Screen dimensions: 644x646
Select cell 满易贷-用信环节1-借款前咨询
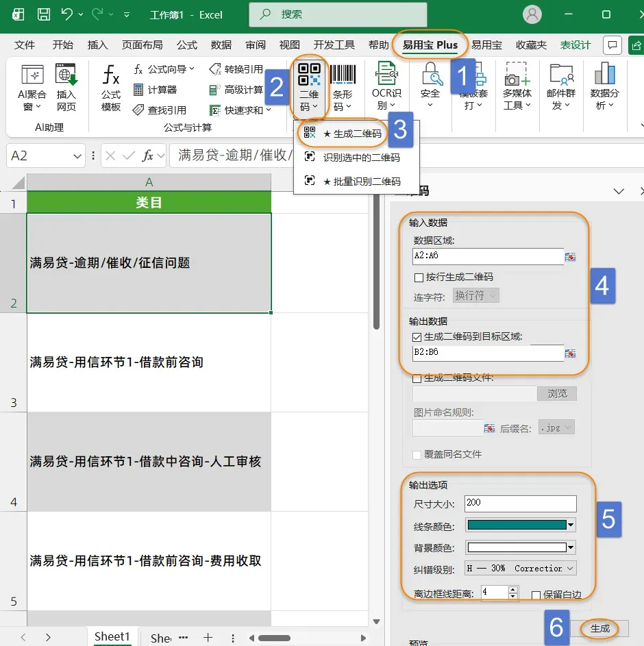click(149, 362)
